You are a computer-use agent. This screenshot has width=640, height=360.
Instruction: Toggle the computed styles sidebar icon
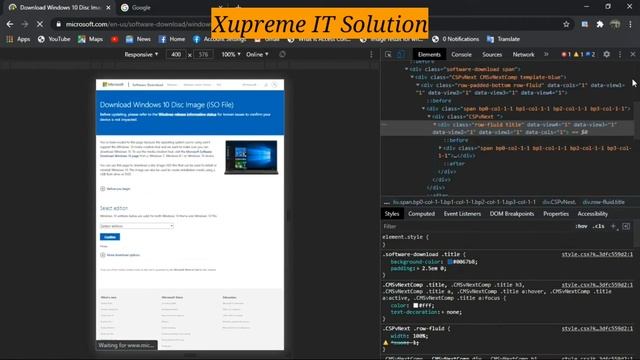[626, 226]
